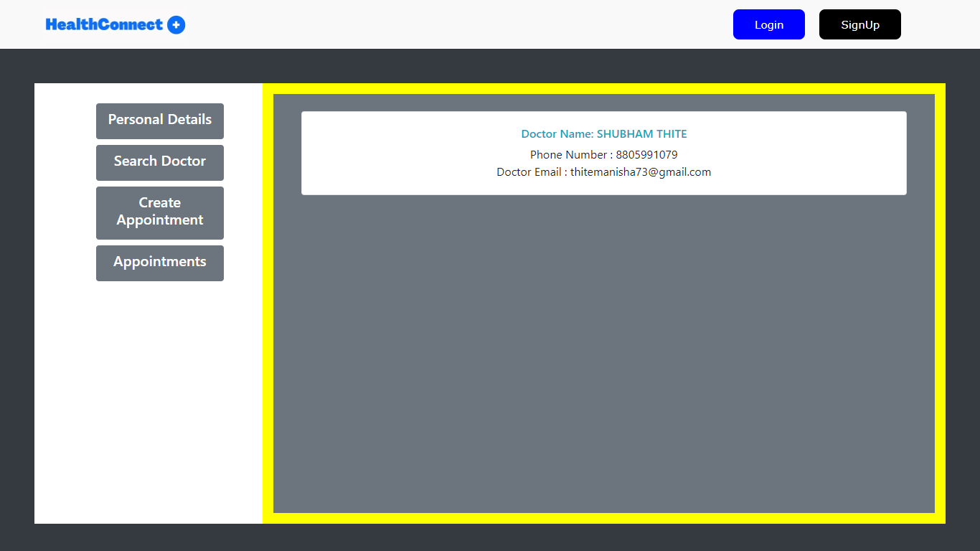The width and height of the screenshot is (980, 551).
Task: Select the top navigation bar region
Action: pyautogui.click(x=430, y=24)
